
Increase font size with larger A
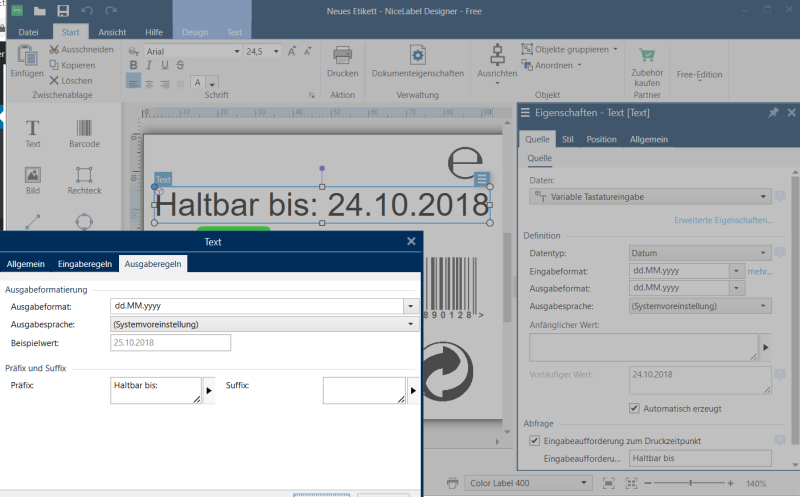point(292,51)
